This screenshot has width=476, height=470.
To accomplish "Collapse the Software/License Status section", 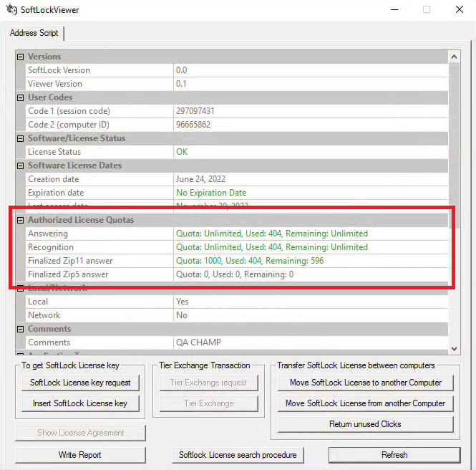I will (20, 138).
